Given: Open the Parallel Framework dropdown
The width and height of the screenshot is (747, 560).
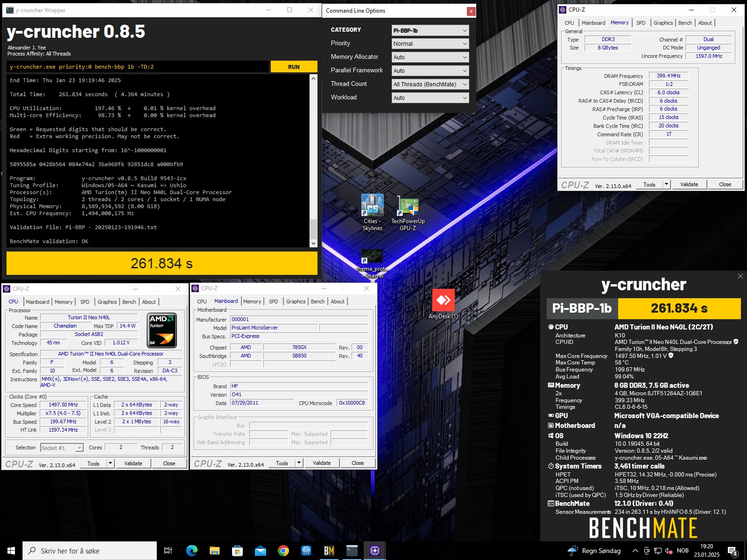Looking at the screenshot, I should point(430,70).
